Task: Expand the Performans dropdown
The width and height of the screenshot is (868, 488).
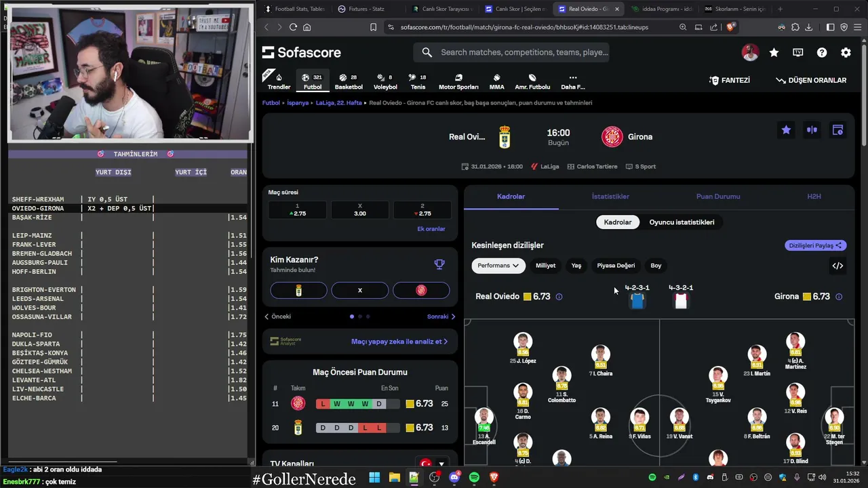Action: coord(498,266)
